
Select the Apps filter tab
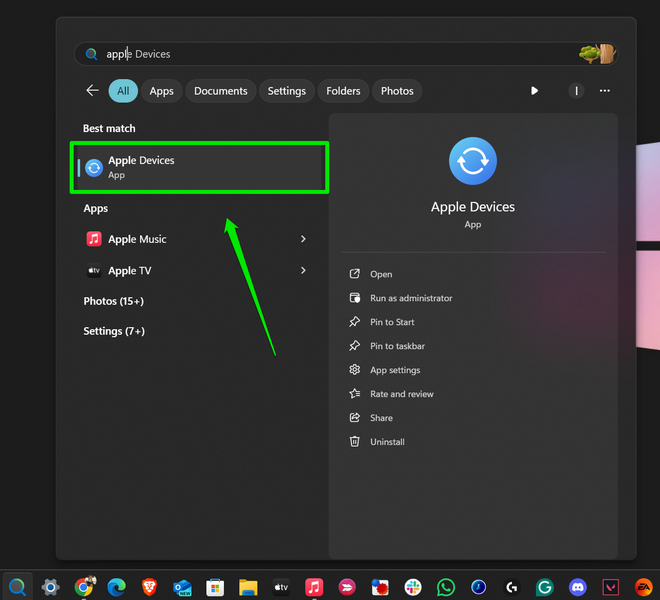coord(161,91)
